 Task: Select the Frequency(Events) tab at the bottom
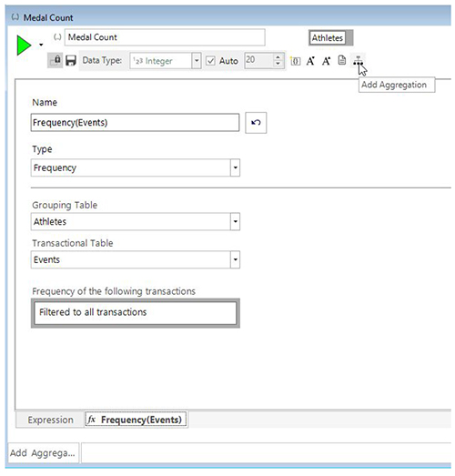pyautogui.click(x=136, y=420)
